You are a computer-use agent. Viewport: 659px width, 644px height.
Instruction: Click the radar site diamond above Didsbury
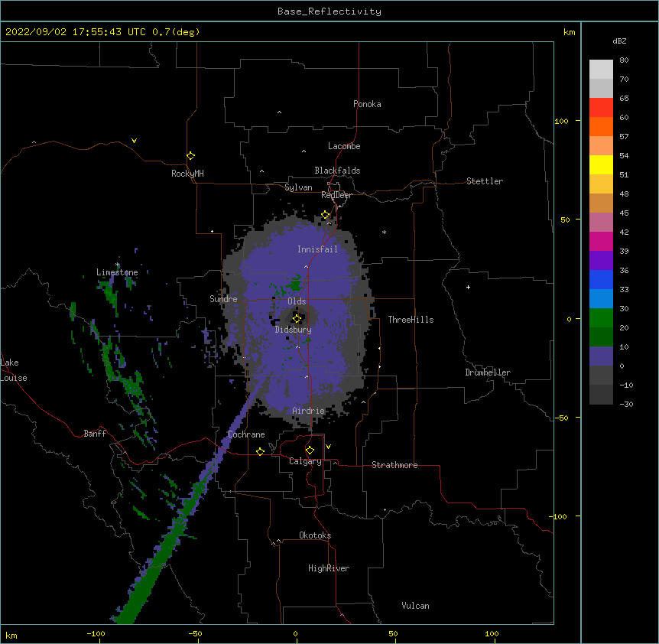297,319
